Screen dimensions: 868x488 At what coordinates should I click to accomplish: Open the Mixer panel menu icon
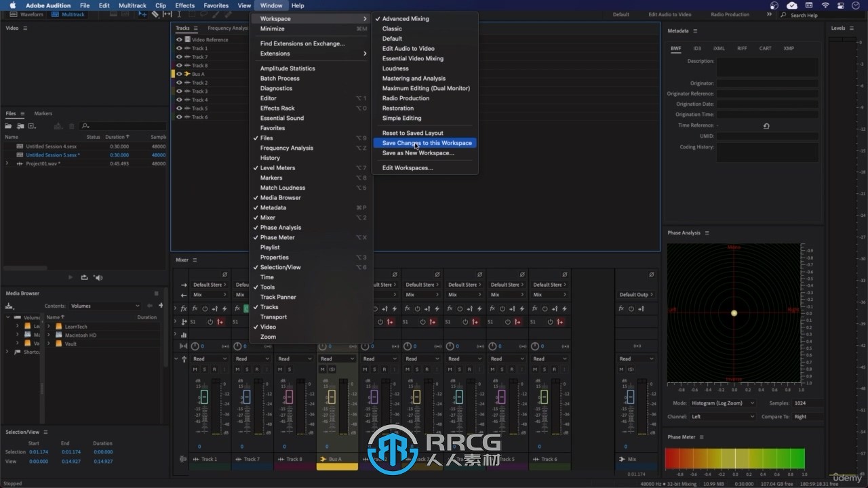[x=195, y=260]
